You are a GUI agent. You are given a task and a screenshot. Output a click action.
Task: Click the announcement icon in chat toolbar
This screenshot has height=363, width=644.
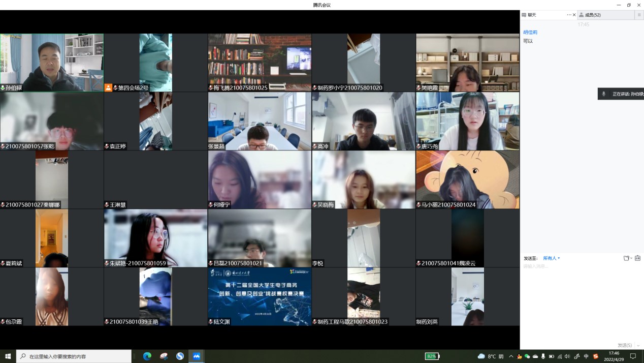coord(637,258)
